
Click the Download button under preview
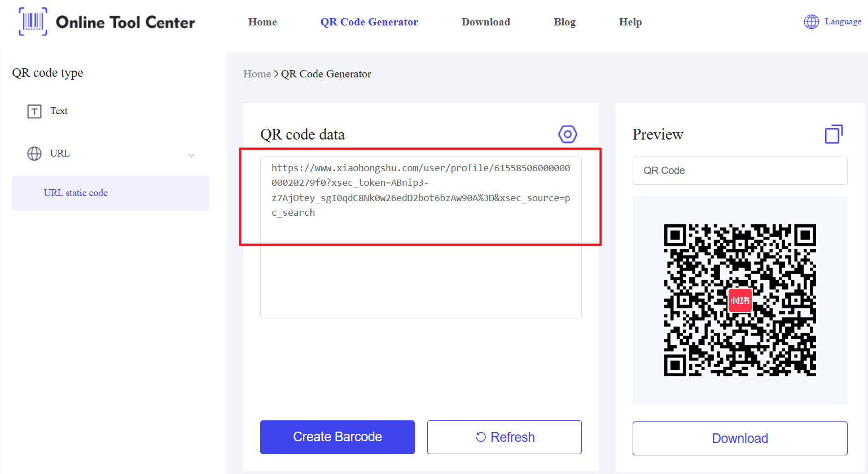coord(739,438)
